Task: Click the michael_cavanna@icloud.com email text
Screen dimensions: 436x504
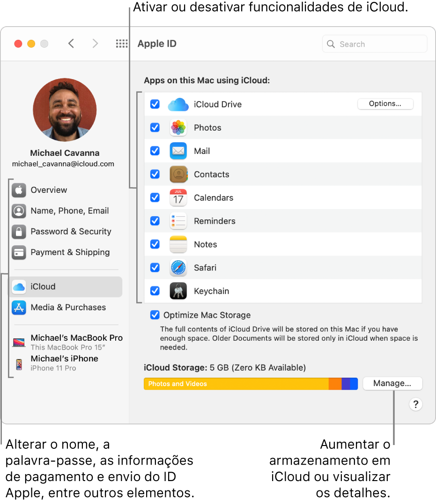Action: 63,164
